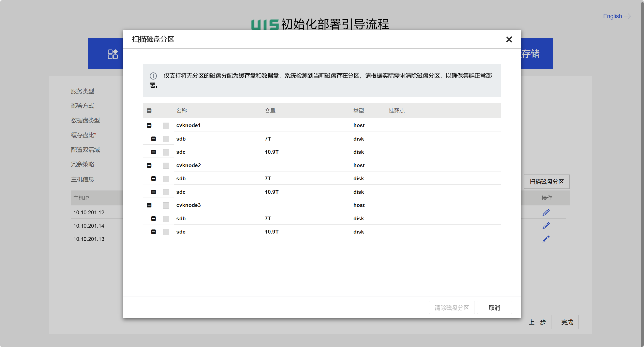Check the sdb disk under cvknode3
The image size is (644, 347).
pos(166,219)
